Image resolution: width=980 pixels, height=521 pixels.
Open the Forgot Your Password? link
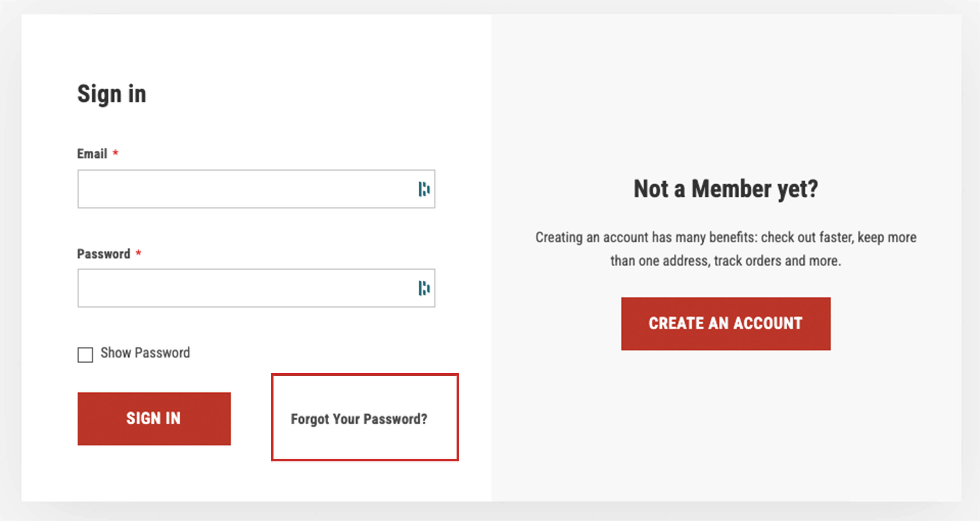coord(359,419)
